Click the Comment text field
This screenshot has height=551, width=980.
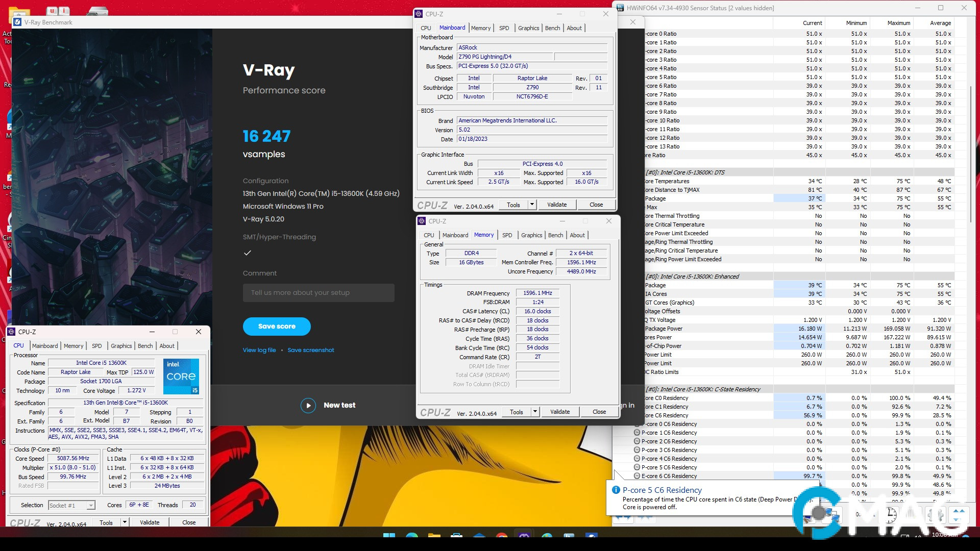[318, 293]
